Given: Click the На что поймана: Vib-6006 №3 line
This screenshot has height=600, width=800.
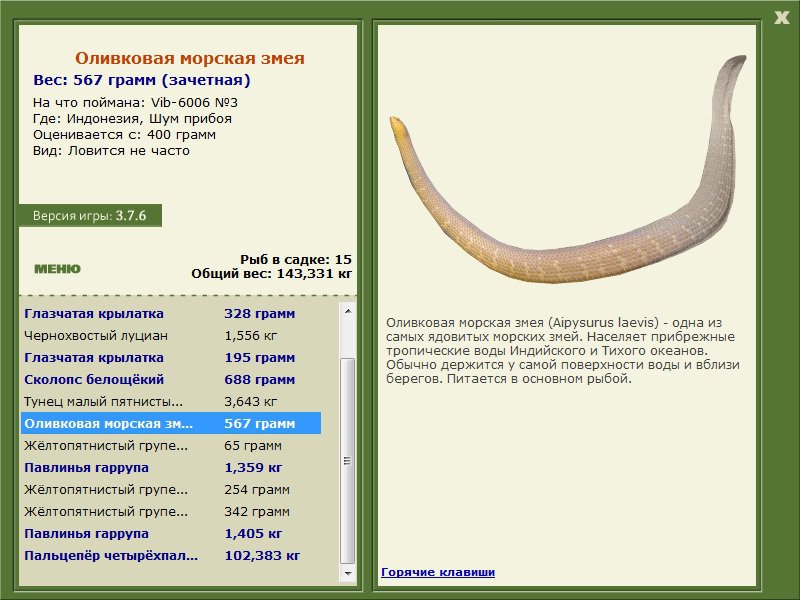Looking at the screenshot, I should [x=135, y=103].
